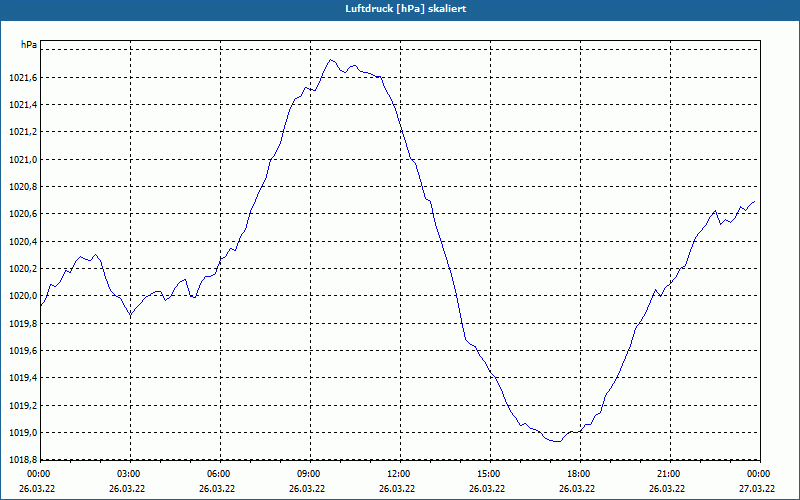
Task: Select the 1019,0 pressure axis label
Action: [x=23, y=433]
